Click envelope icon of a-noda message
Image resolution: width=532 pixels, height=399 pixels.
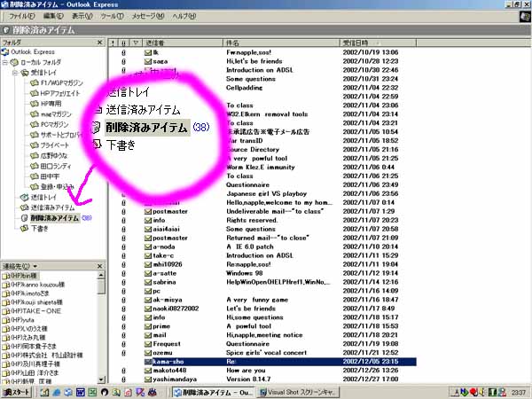147,246
